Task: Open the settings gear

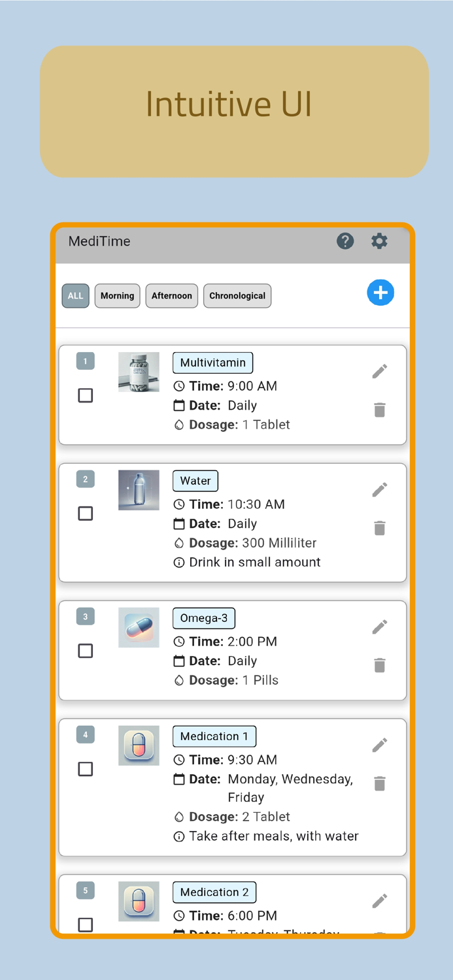Action: point(379,241)
